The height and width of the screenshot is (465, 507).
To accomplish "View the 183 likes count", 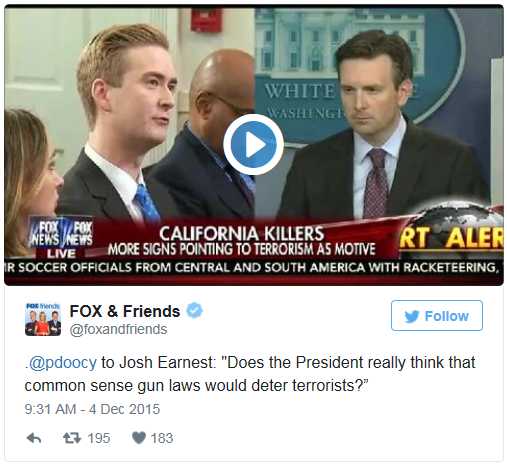I will (x=162, y=438).
